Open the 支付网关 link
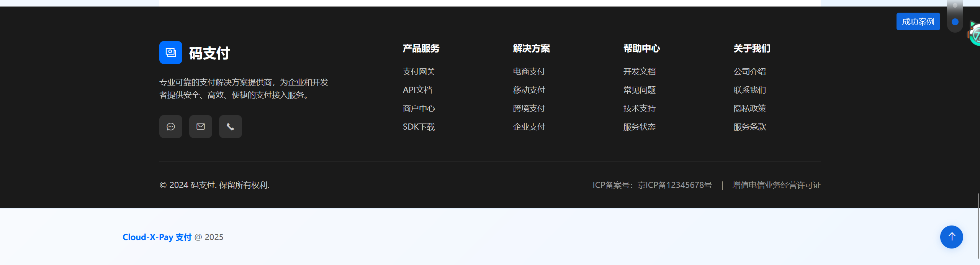The image size is (980, 265). (419, 72)
